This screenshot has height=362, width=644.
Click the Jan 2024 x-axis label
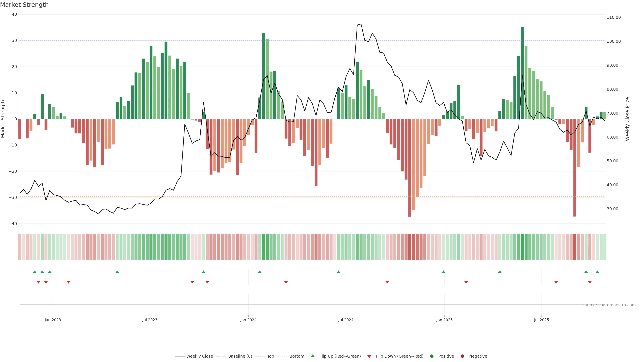point(248,320)
